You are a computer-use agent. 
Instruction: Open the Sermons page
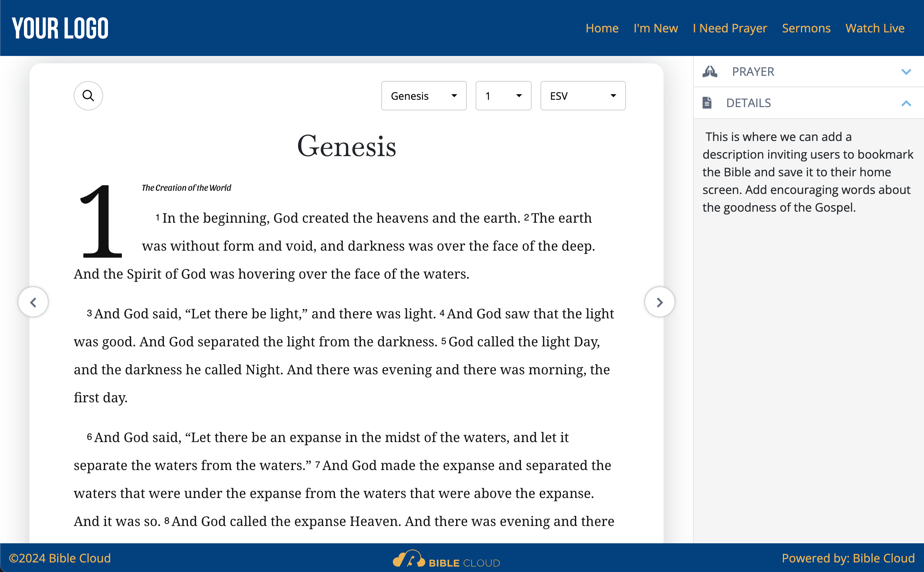coord(806,28)
